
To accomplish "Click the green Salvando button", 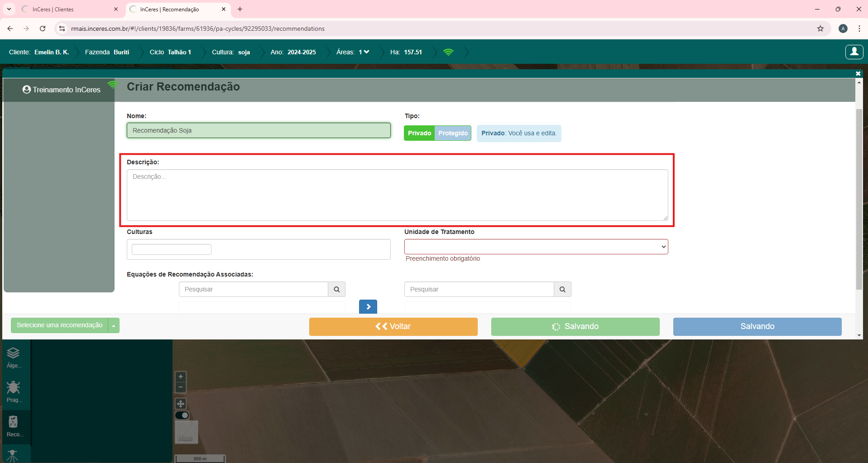I will [x=575, y=326].
